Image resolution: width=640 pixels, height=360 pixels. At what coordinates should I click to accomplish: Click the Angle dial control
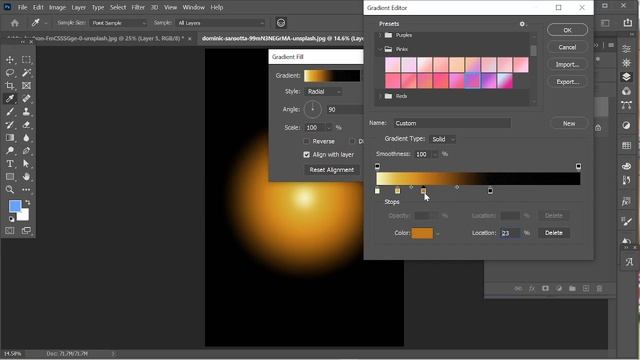click(313, 109)
